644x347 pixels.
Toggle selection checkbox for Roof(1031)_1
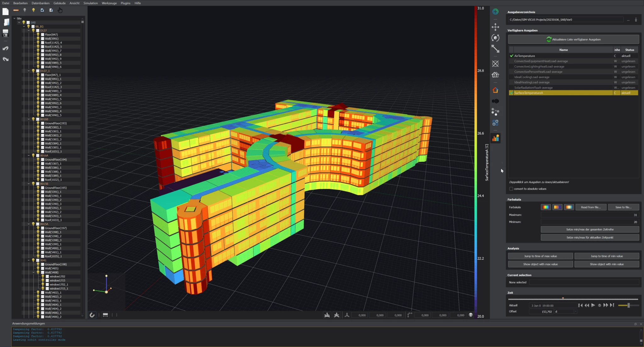click(43, 151)
